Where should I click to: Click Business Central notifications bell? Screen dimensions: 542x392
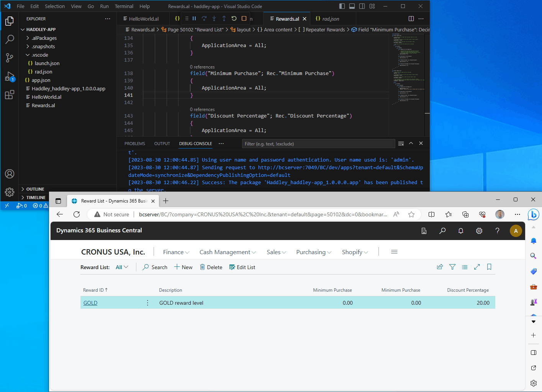[x=461, y=231]
